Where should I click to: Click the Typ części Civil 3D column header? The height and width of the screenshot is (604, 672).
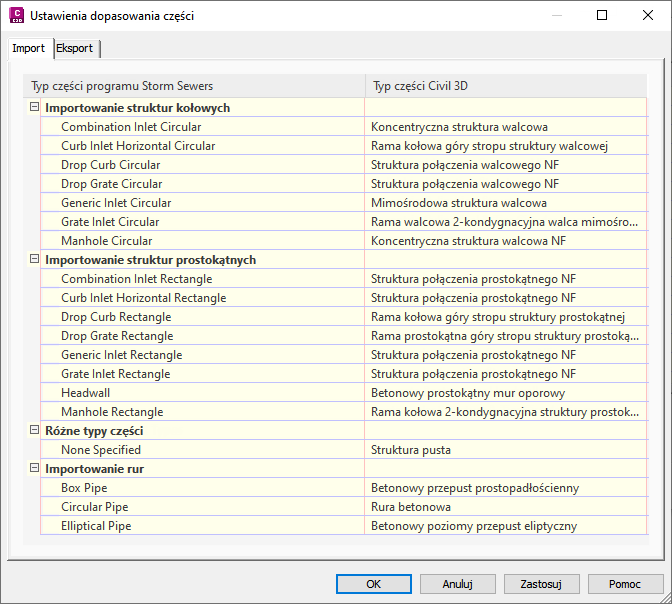click(420, 86)
